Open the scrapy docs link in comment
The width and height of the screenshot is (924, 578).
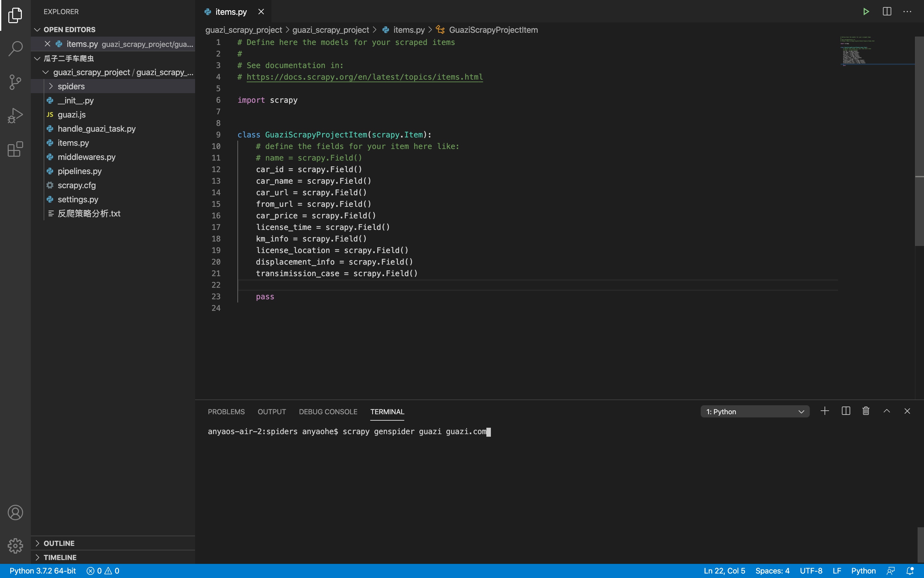click(x=365, y=77)
